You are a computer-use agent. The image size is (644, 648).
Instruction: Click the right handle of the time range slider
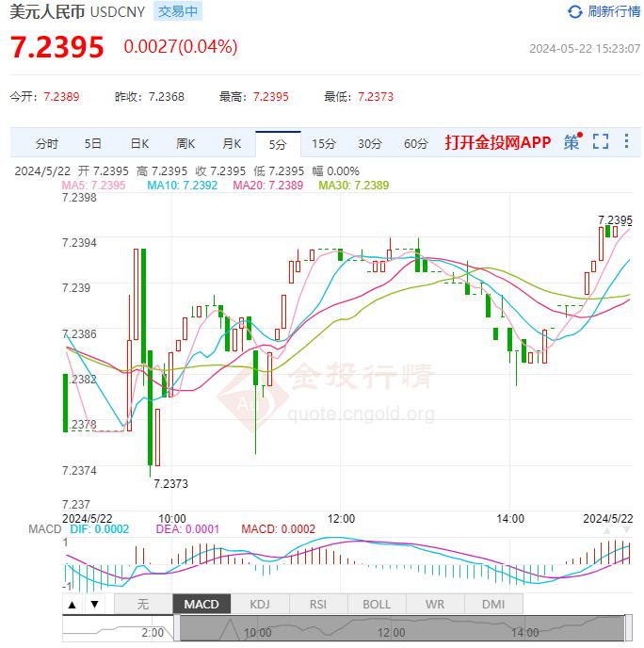pyautogui.click(x=628, y=628)
